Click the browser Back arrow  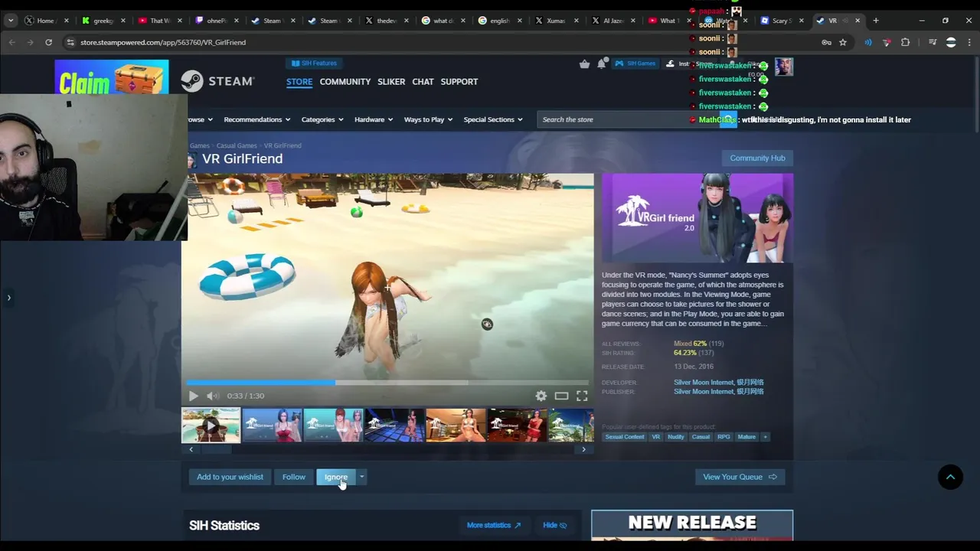[12, 42]
